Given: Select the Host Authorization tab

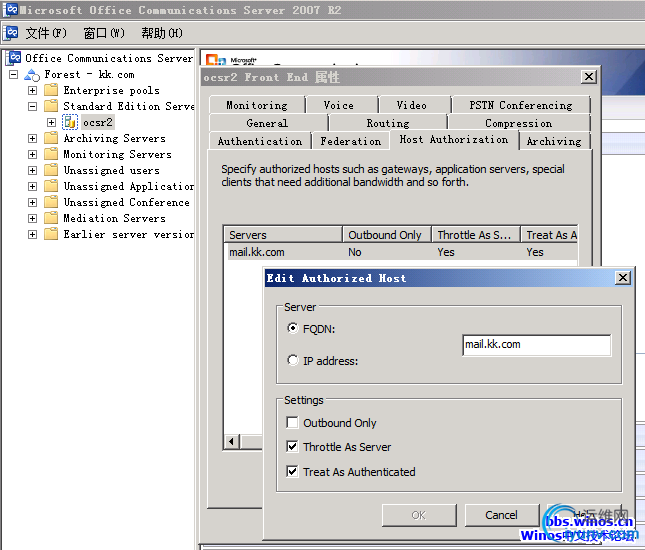Looking at the screenshot, I should point(454,139).
